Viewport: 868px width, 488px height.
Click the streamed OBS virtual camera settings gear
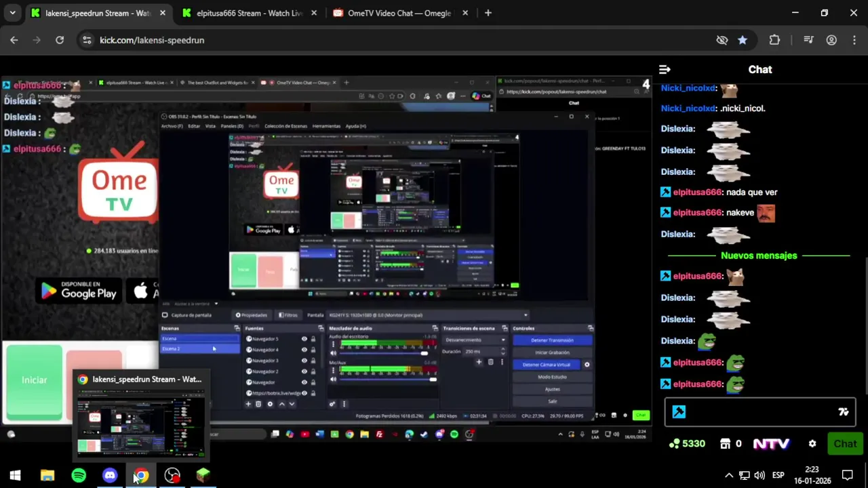pos(587,365)
